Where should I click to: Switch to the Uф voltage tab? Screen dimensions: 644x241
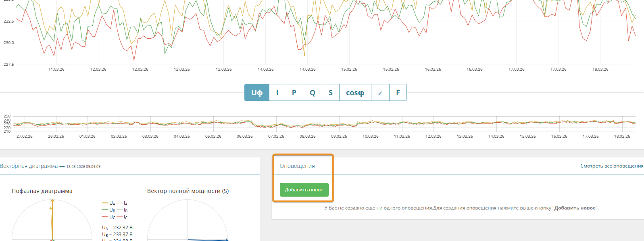(x=257, y=93)
